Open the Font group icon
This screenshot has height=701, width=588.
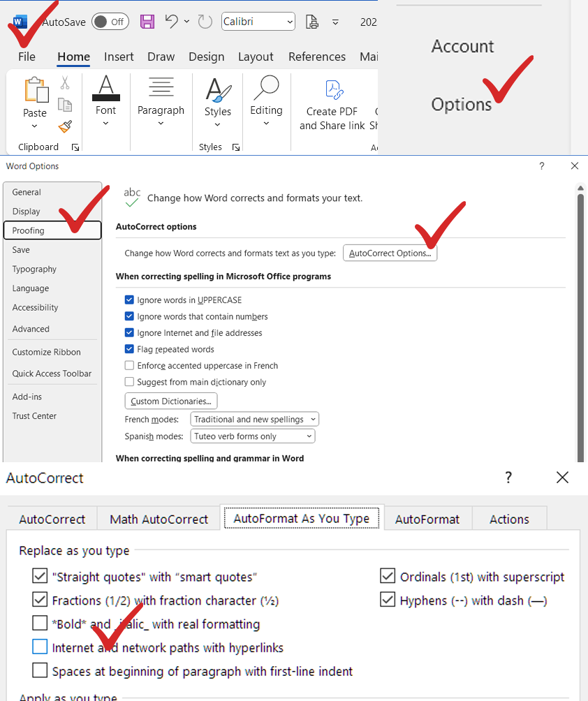tap(106, 88)
